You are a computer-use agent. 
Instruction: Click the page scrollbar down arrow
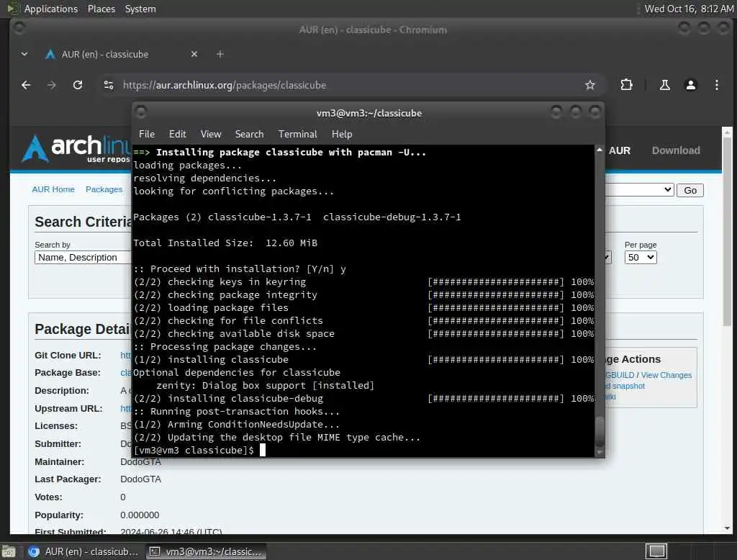(x=727, y=528)
